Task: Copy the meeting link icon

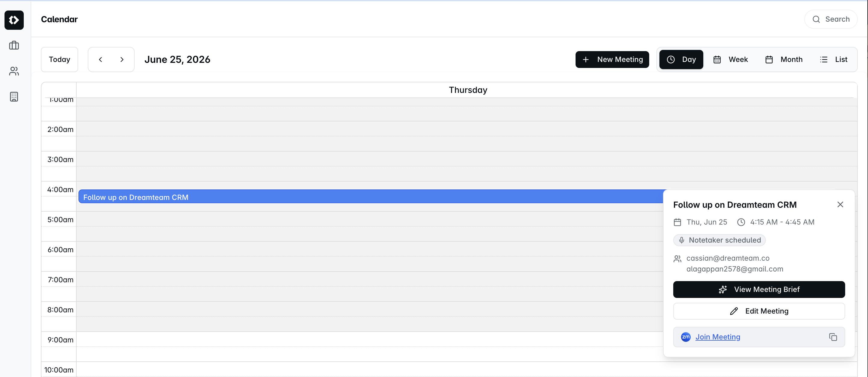Action: click(x=833, y=337)
